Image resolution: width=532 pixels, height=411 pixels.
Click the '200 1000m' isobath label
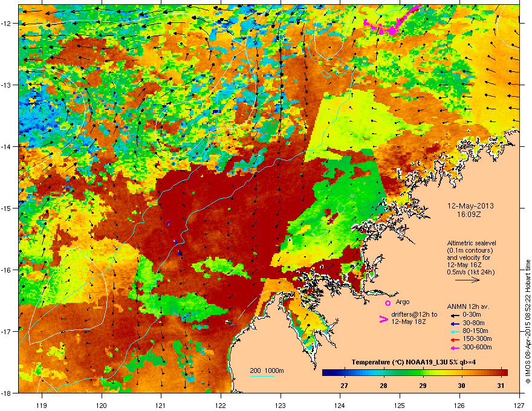click(267, 371)
